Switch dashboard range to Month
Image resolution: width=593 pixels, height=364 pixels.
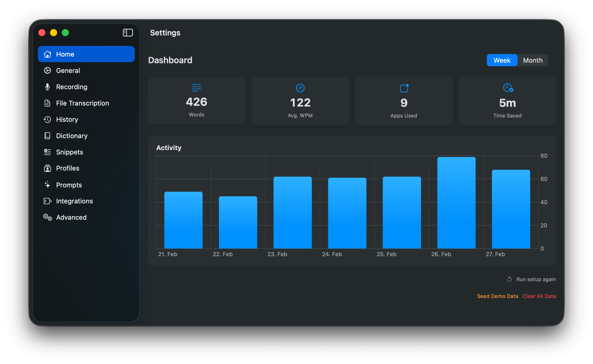pos(533,60)
